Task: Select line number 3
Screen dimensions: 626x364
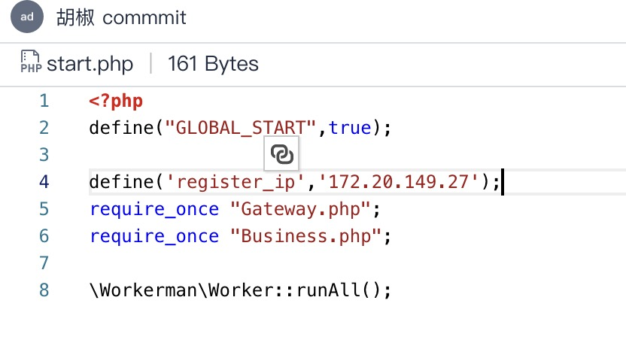Action: (x=44, y=155)
